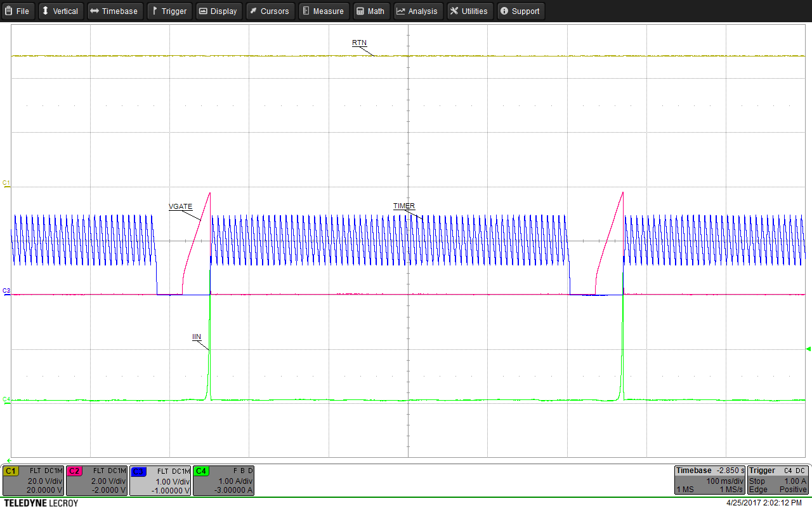Open the Measure menu

(324, 11)
